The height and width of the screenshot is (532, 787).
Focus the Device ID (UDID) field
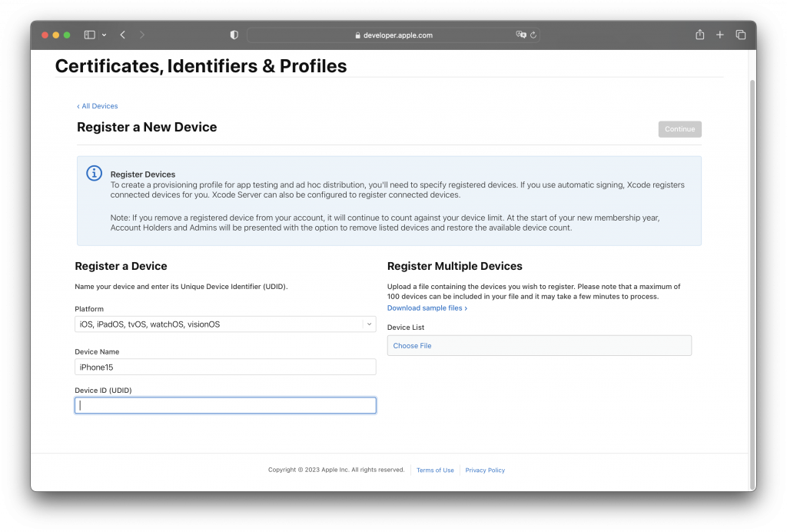(225, 405)
